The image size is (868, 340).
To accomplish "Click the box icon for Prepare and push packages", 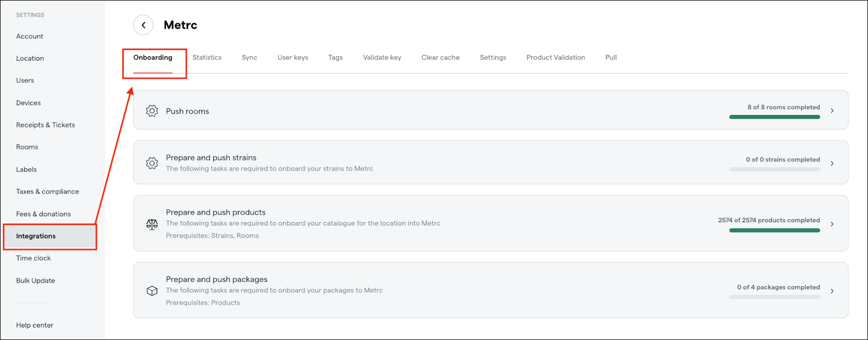I will [x=152, y=291].
